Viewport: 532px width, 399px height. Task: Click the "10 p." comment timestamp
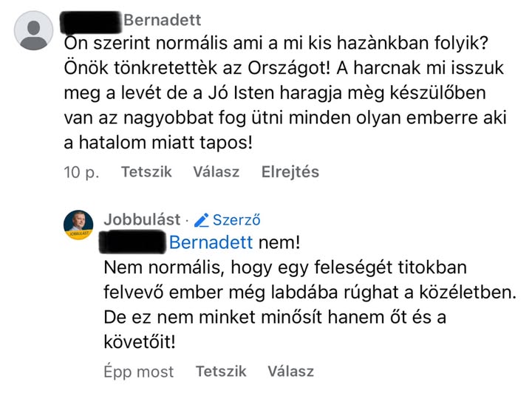[81, 172]
